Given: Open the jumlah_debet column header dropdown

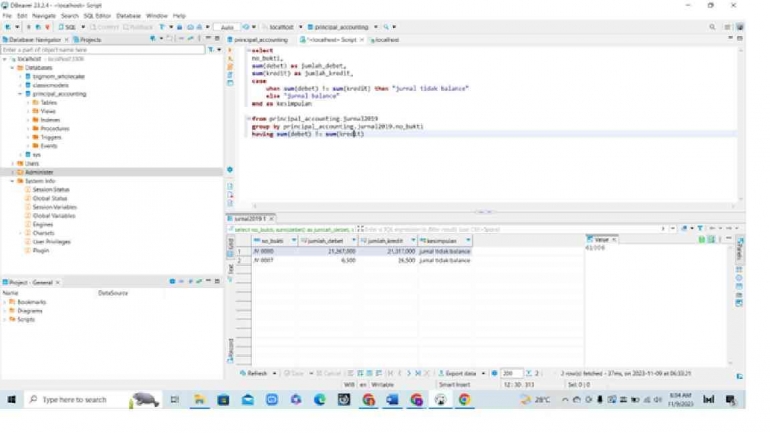Looking at the screenshot, I should (x=354, y=241).
